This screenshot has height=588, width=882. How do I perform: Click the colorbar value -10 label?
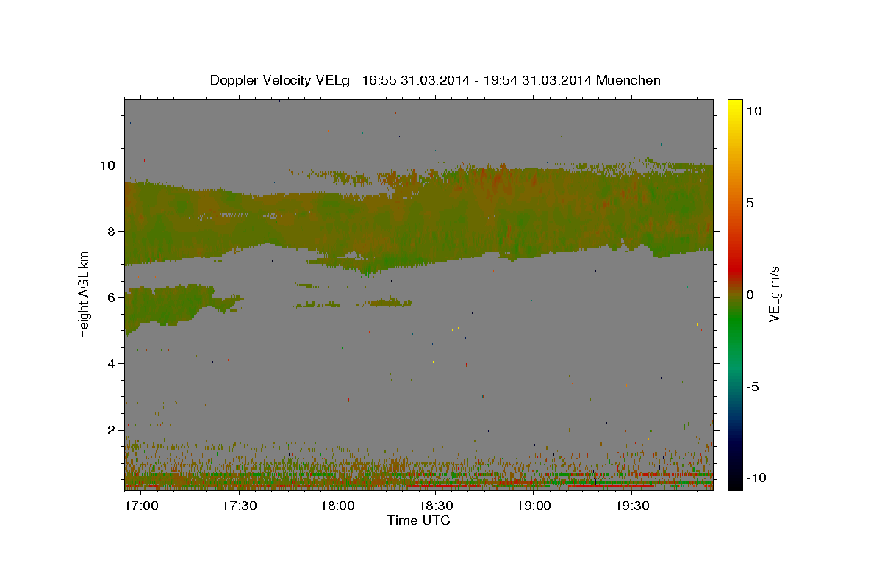coord(756,478)
